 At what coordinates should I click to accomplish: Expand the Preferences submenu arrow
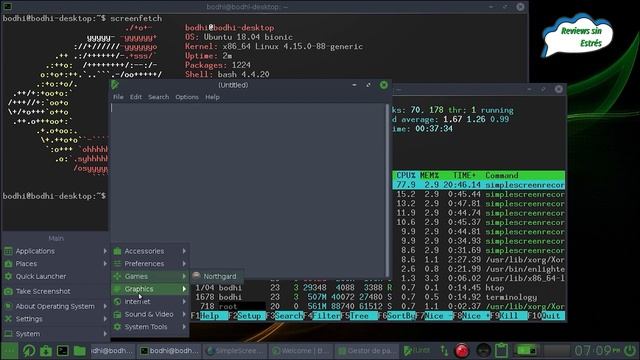[184, 264]
